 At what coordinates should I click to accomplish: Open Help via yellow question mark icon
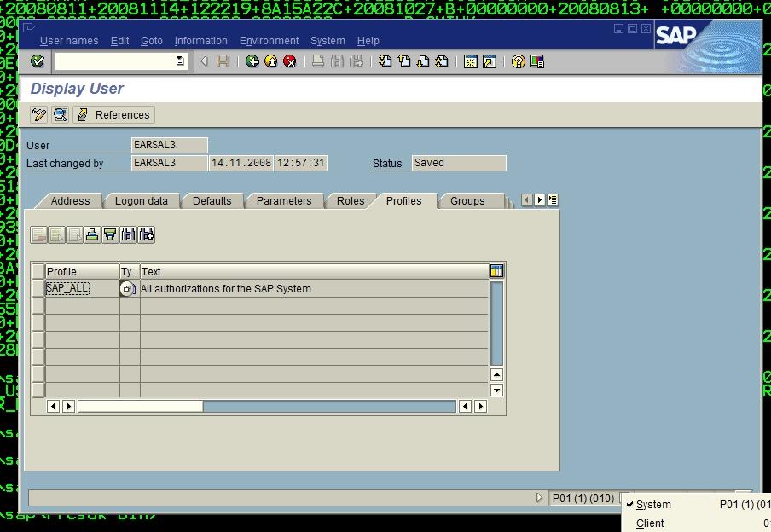[x=519, y=61]
